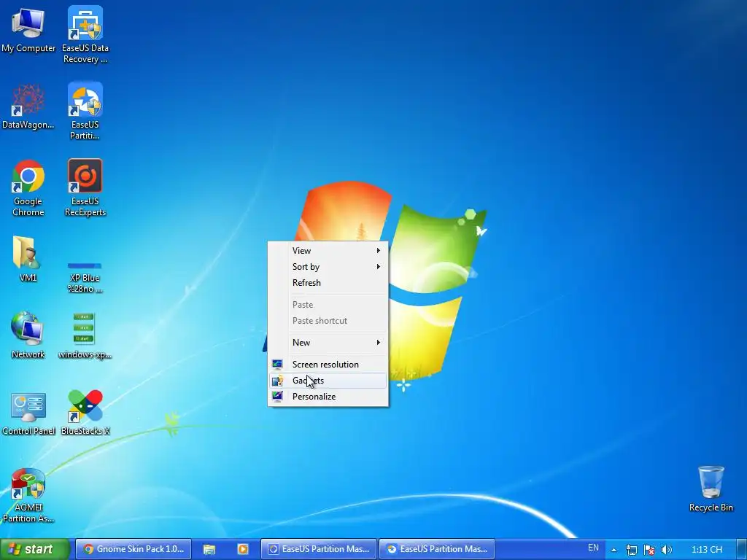Switch to second EaseUS Partition Master taskbar button
Viewport: 747px width, 560px height.
(x=437, y=549)
